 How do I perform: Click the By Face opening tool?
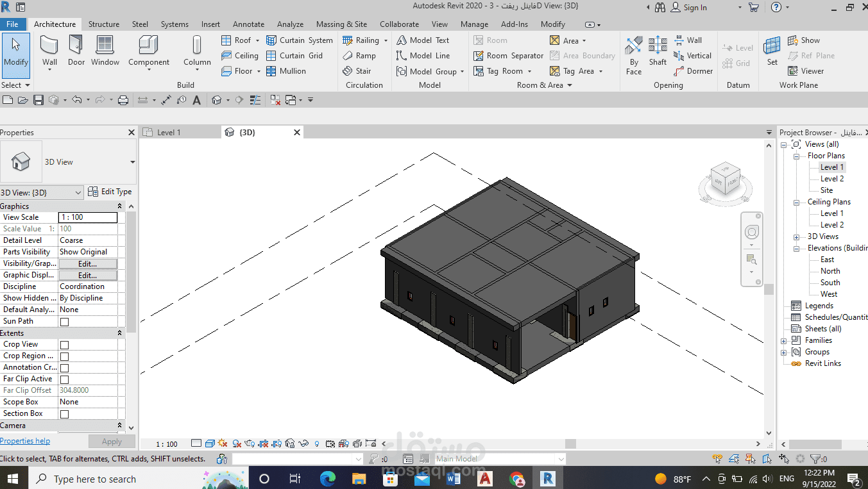pos(634,55)
